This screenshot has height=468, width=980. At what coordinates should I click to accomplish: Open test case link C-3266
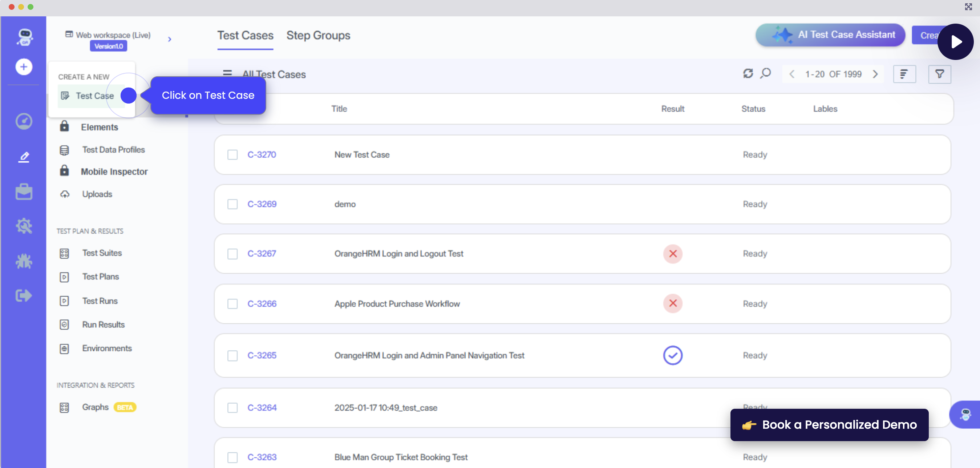(x=262, y=304)
